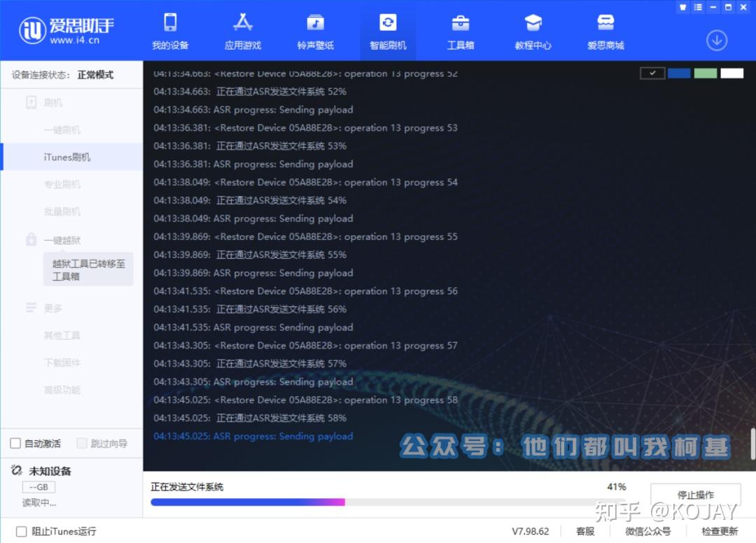Click the skin shirt icon in title bar
756x543 pixels.
point(682,7)
